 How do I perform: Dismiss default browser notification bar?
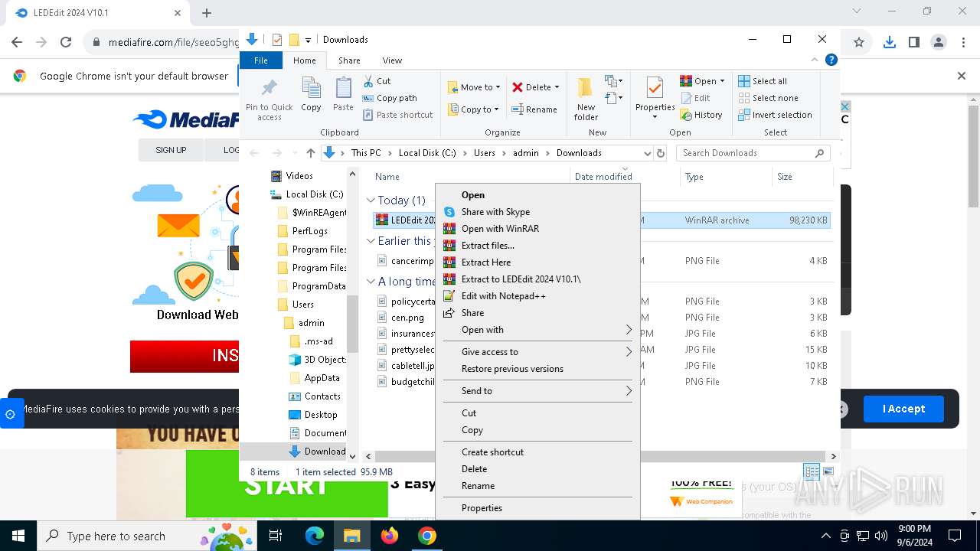(962, 76)
